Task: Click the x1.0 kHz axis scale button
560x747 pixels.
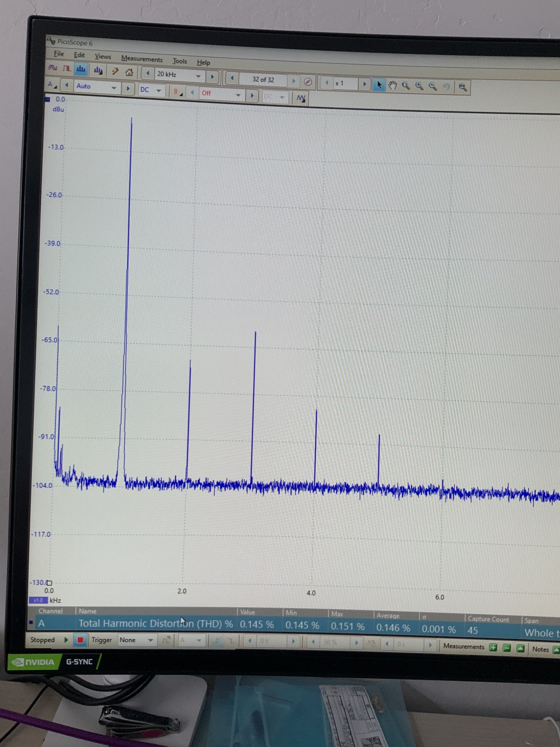Action: pyautogui.click(x=38, y=600)
